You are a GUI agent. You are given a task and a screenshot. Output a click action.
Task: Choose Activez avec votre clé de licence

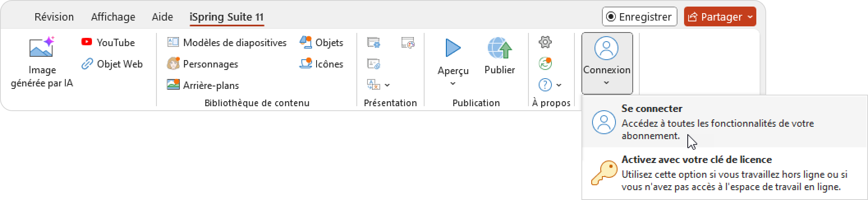(x=725, y=173)
